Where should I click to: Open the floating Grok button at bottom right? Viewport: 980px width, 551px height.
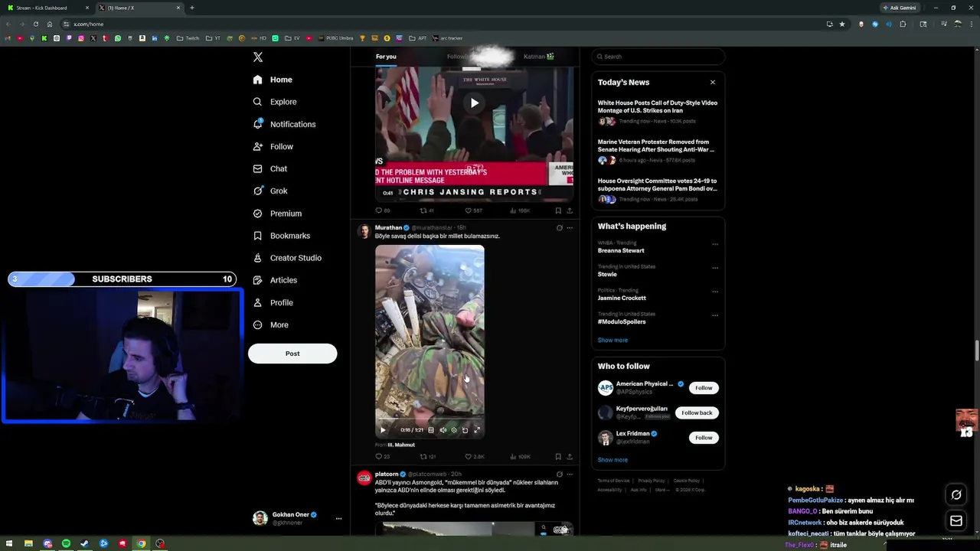(x=956, y=495)
